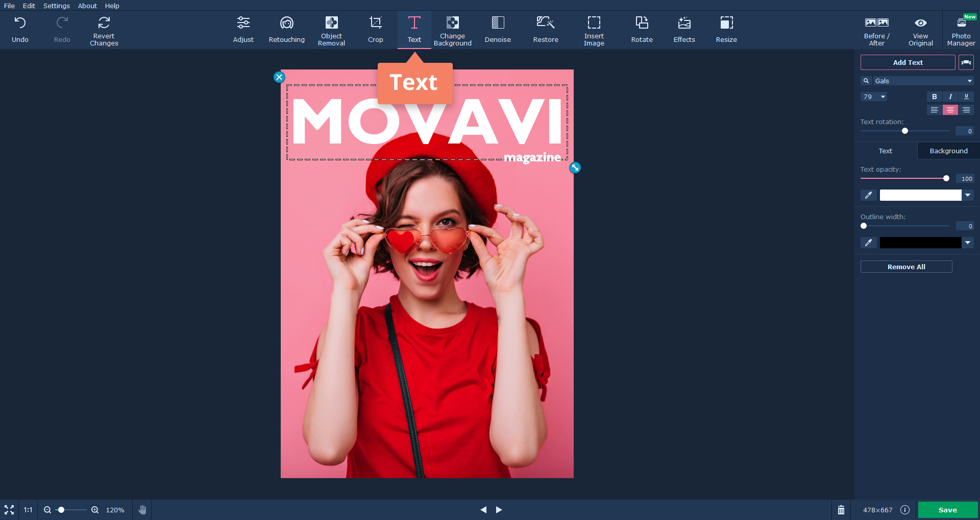
Task: Open the Photo Manager
Action: pos(961,31)
